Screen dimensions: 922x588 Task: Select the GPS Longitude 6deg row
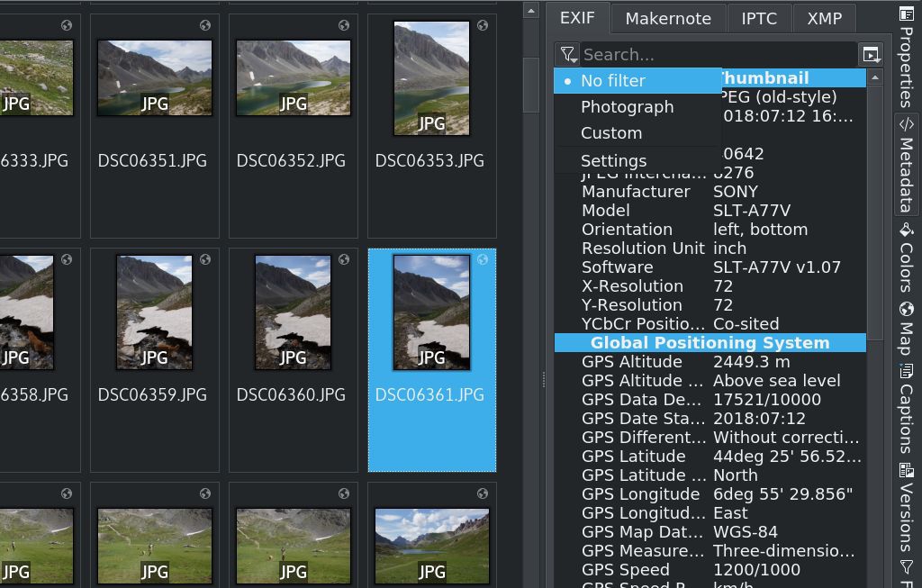pyautogui.click(x=710, y=494)
